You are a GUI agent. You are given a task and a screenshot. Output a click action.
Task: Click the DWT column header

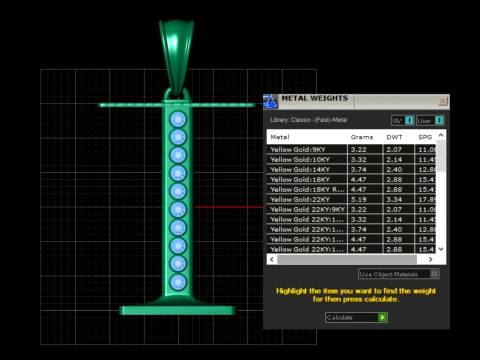(394, 137)
